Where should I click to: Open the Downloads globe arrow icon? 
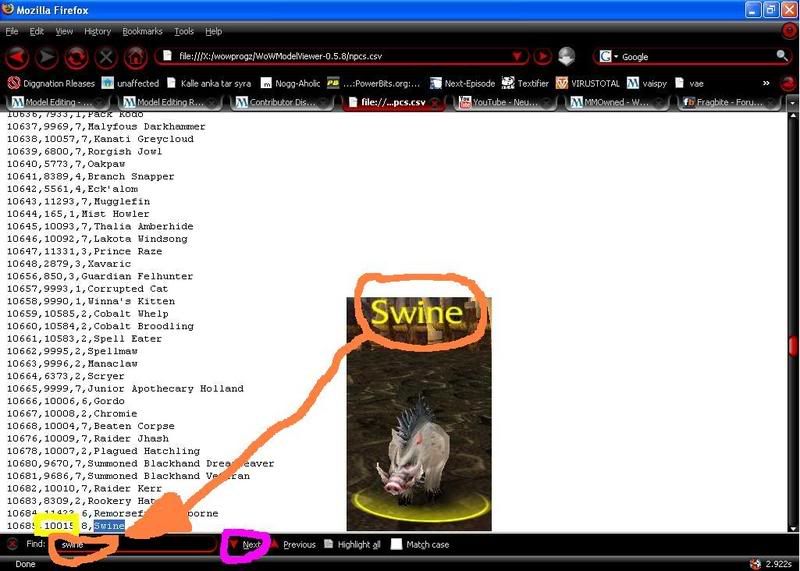coord(566,57)
